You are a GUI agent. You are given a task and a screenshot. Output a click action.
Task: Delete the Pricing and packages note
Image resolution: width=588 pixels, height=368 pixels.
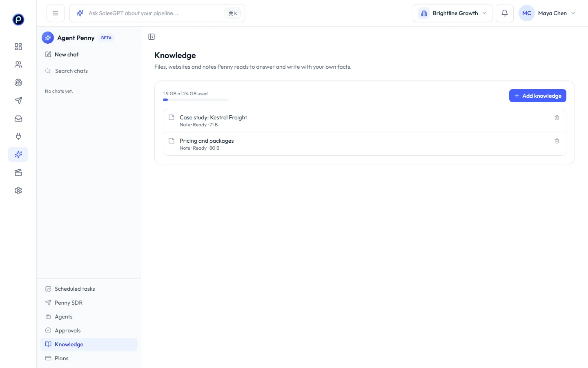click(x=557, y=141)
